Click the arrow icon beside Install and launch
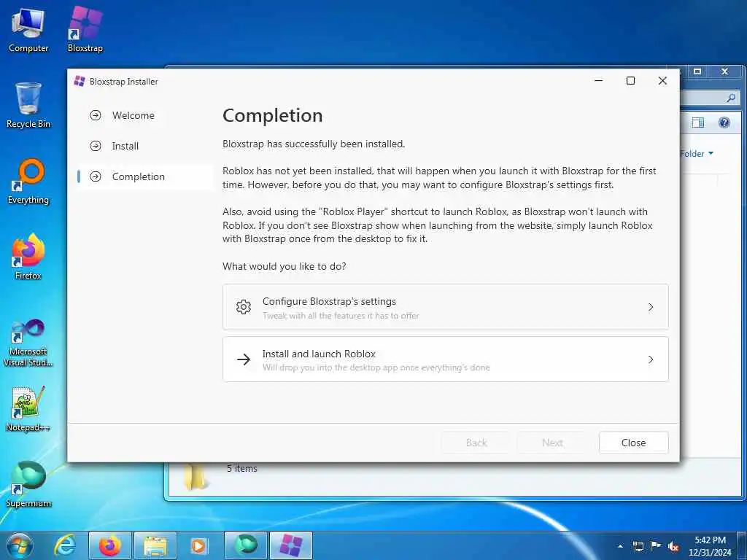This screenshot has width=747, height=560. [x=244, y=359]
